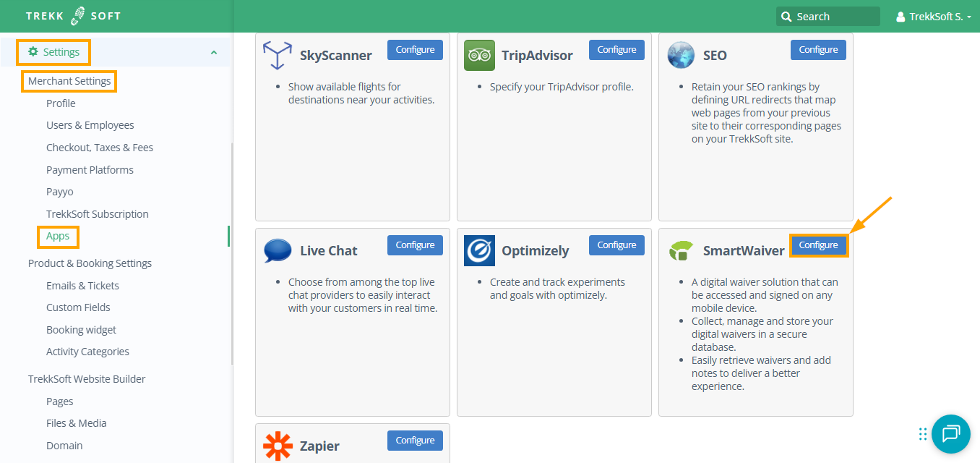
Task: Open the chat widget bubble
Action: (950, 433)
